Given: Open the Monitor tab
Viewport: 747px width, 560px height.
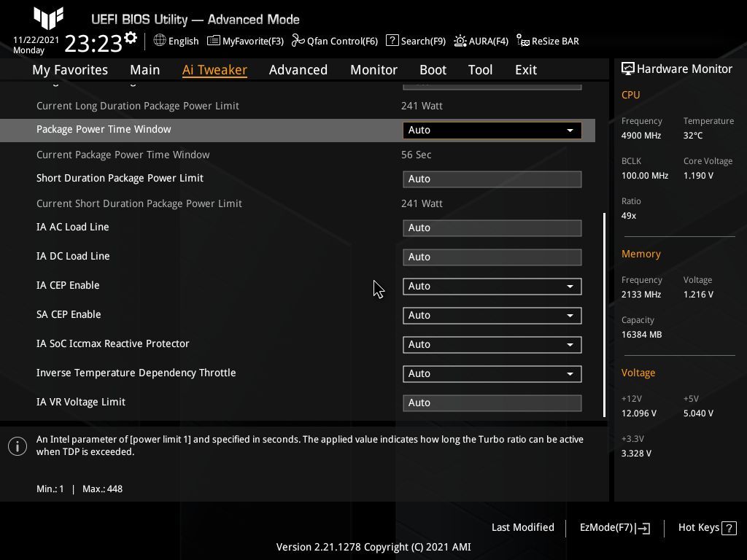Looking at the screenshot, I should [x=373, y=69].
